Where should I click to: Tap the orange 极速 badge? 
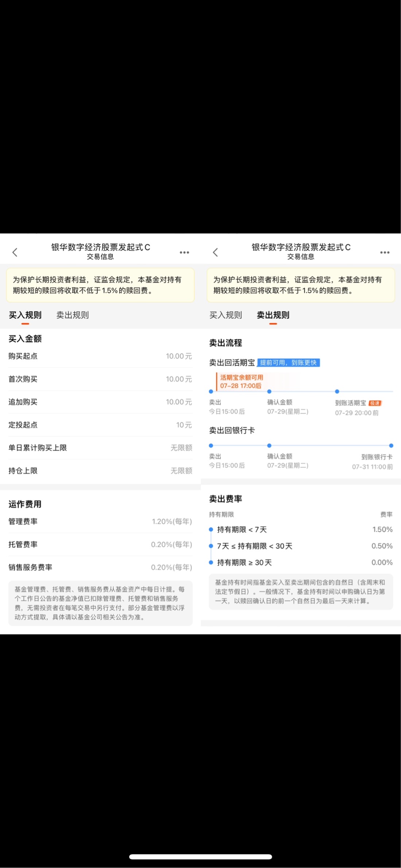(375, 403)
